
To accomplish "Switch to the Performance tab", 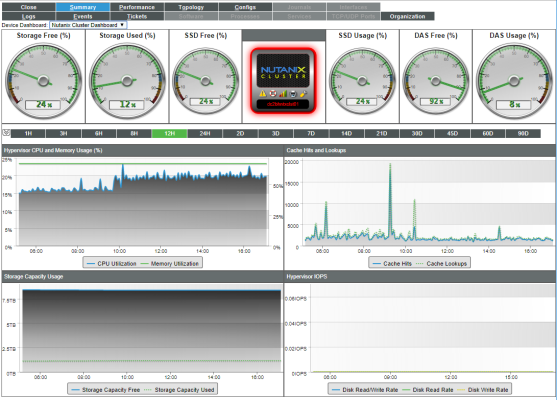I will pos(137,7).
